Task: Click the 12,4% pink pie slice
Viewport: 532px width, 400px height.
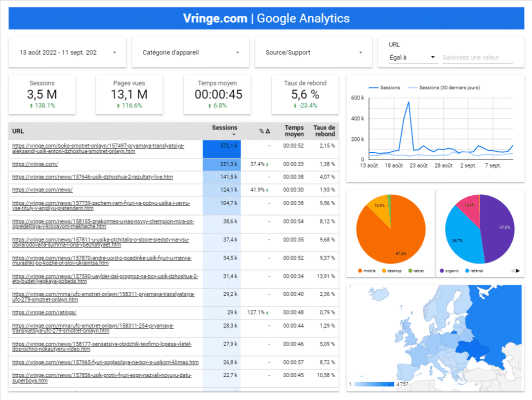Action: 470,207
